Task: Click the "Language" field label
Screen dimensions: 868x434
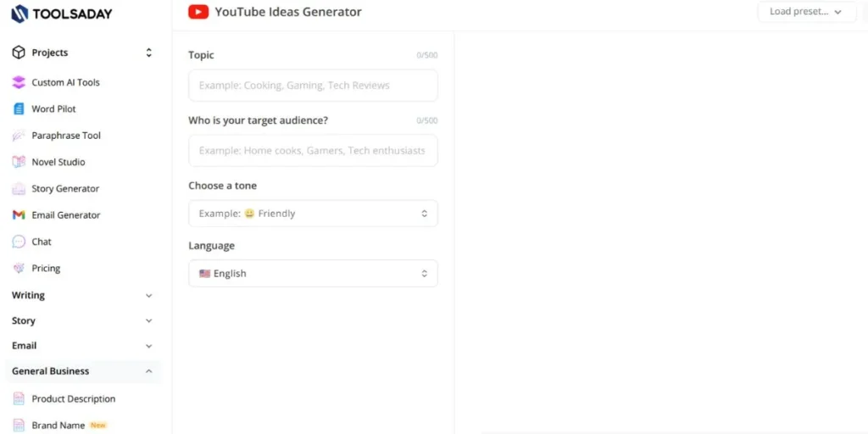Action: pyautogui.click(x=211, y=246)
